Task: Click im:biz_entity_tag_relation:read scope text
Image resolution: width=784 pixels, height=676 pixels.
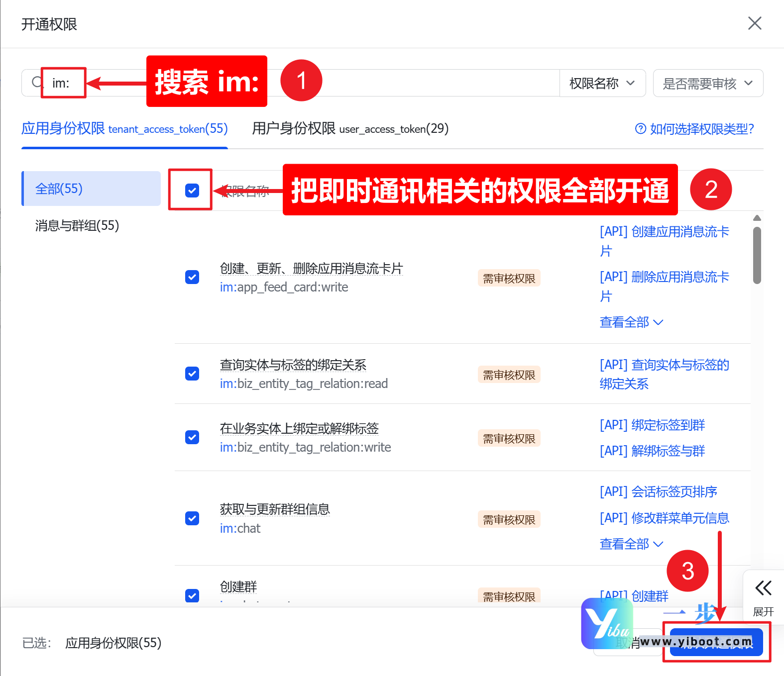Action: (304, 384)
